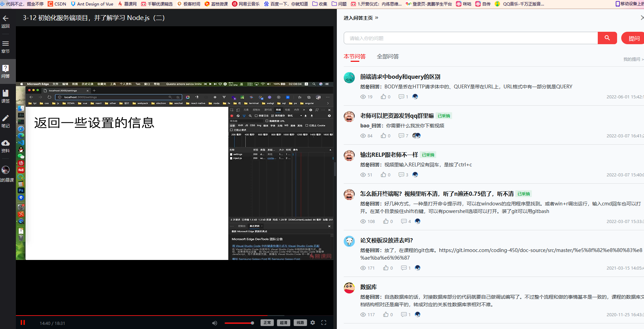
Task: Click the asker avatar of 数据库 question
Action: click(349, 288)
